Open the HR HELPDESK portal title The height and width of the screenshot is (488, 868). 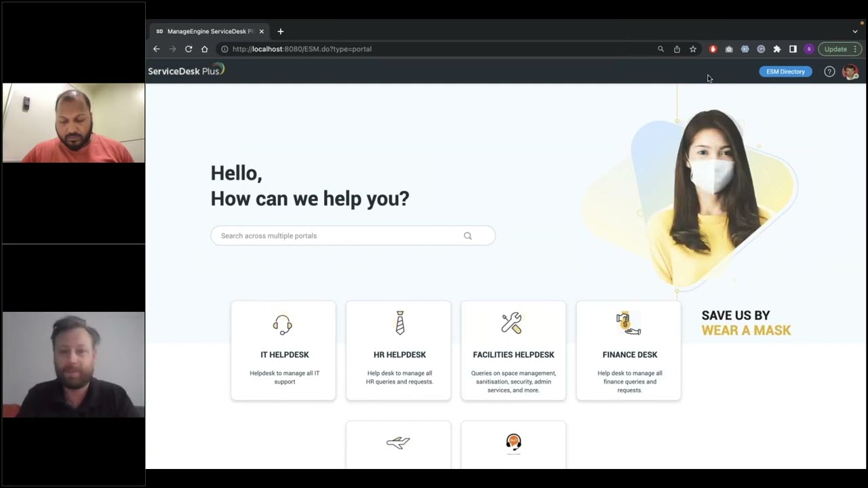[400, 354]
